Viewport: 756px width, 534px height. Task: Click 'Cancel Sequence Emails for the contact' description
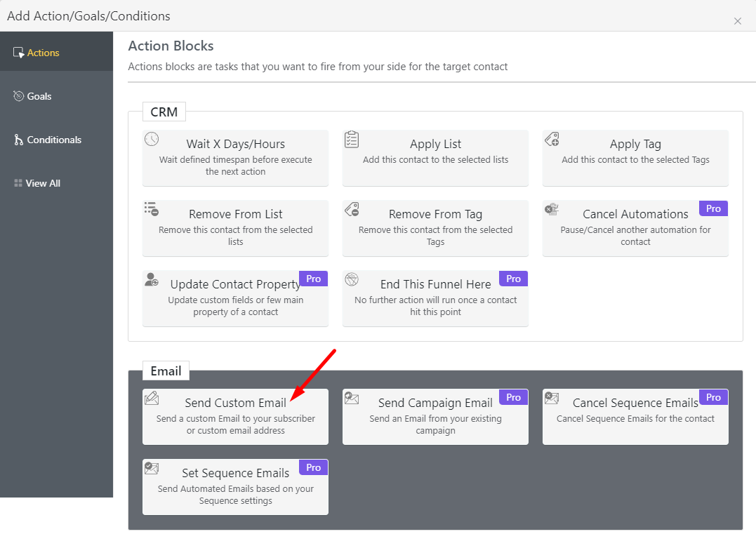pyautogui.click(x=635, y=418)
